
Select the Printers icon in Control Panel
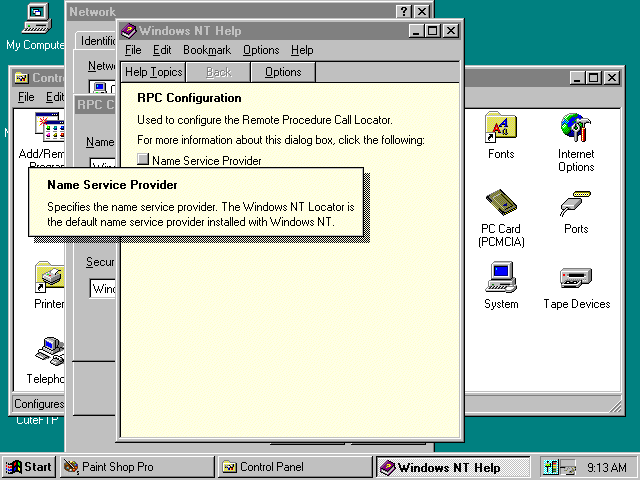click(49, 278)
